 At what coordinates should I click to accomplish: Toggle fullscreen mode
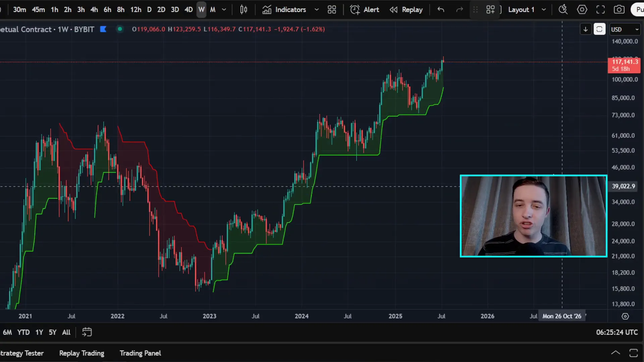[x=600, y=10]
